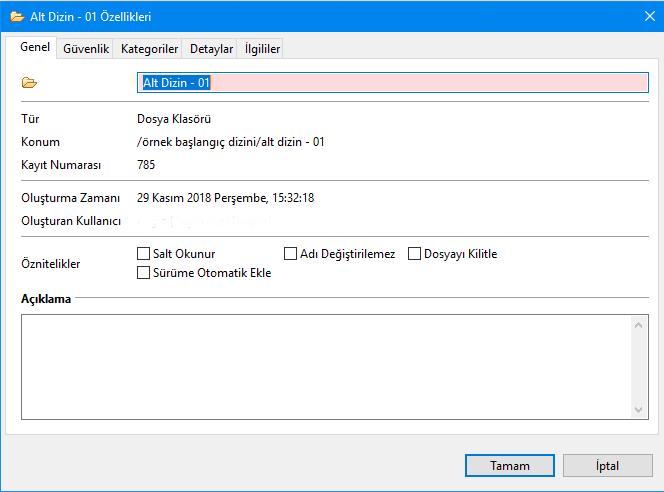Click the Açıklama scrollbar down arrow
Image resolution: width=664 pixels, height=492 pixels.
click(640, 409)
